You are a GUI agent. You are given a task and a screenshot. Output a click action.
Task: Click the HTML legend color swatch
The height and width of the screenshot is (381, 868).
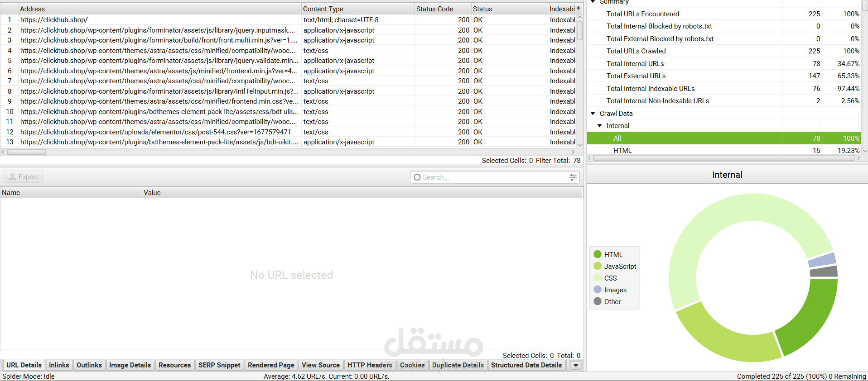[x=598, y=254]
